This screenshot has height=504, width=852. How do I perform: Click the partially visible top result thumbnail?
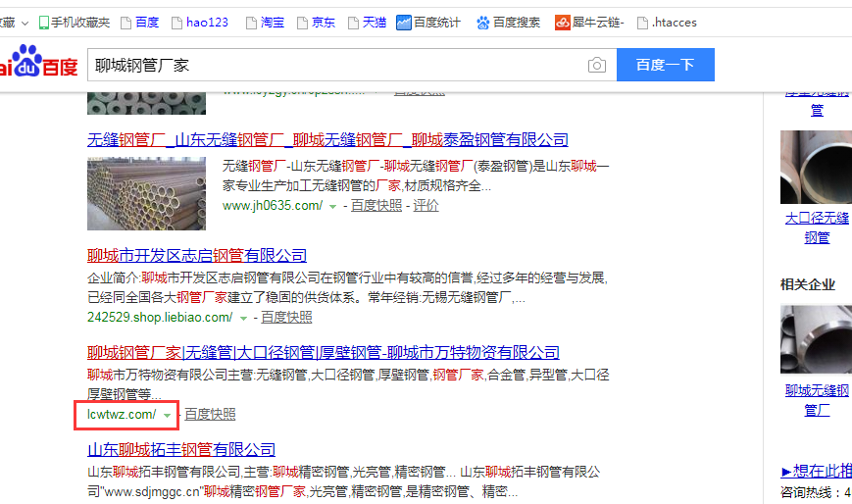147,103
